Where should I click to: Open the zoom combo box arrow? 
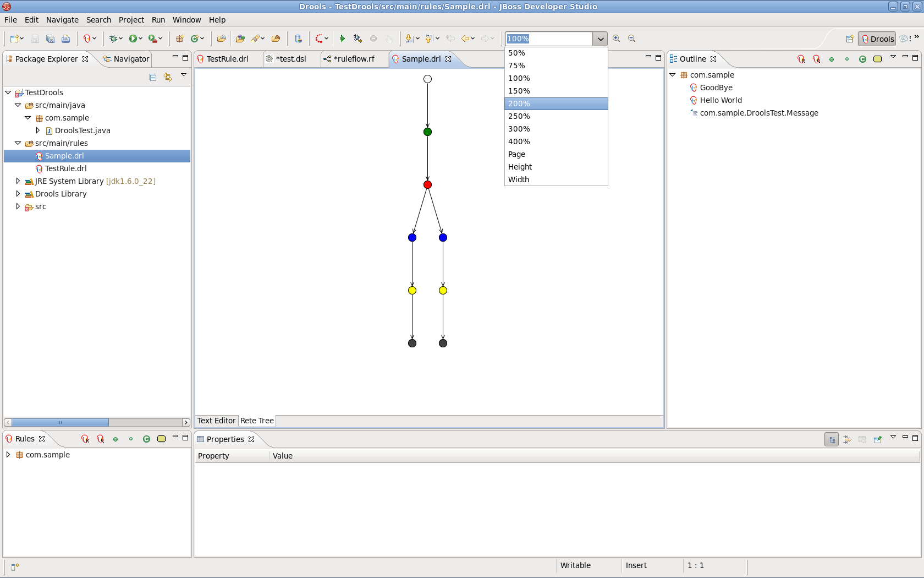click(600, 39)
